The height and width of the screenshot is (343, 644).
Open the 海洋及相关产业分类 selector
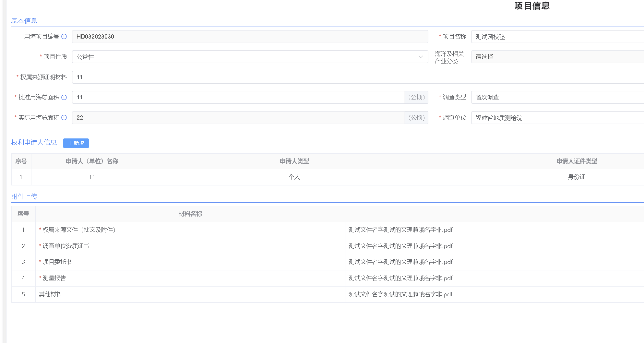557,57
